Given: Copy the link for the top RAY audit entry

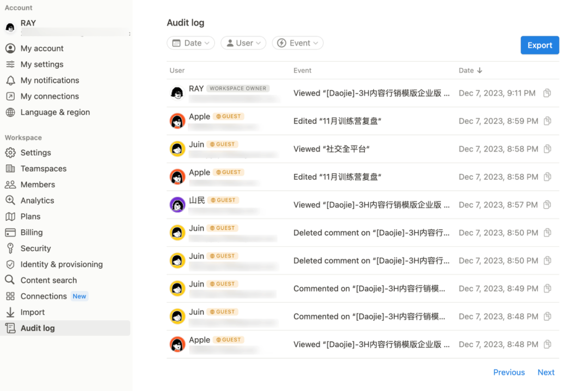Looking at the screenshot, I should (547, 93).
